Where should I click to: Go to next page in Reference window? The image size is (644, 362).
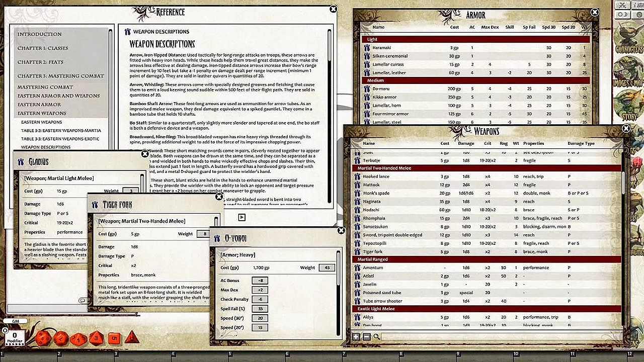[242, 217]
